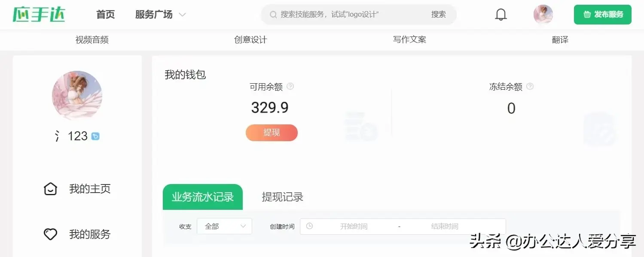The height and width of the screenshot is (257, 644).
Task: Click the help icon beside 可用余额
Action: point(290,87)
